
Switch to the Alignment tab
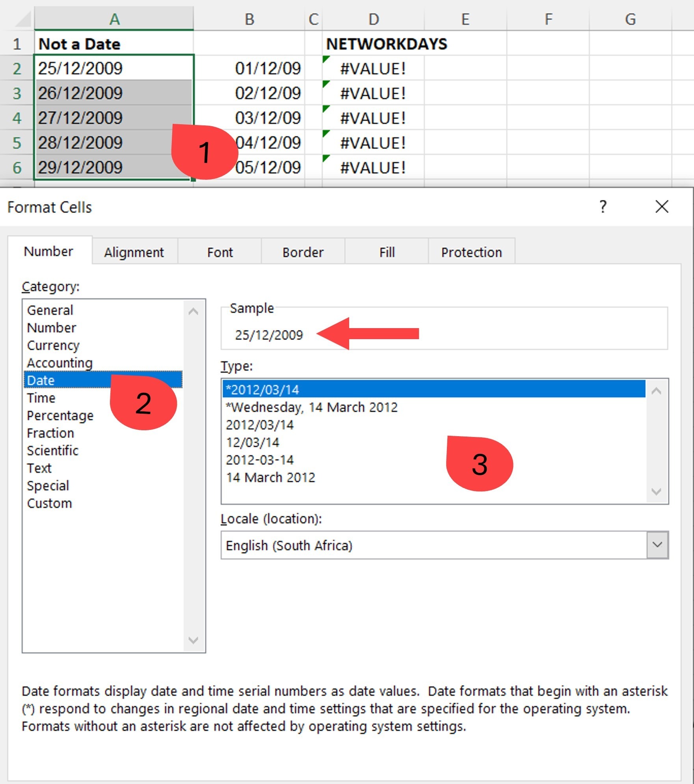tap(134, 252)
